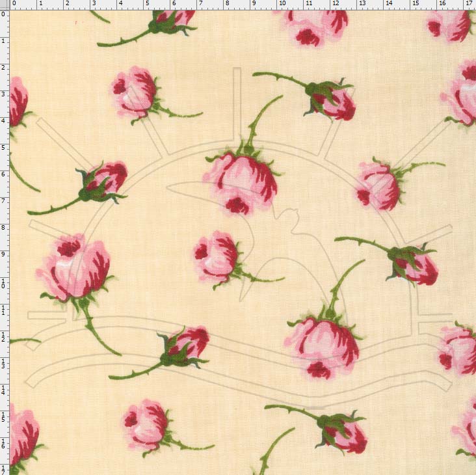
Task: Click the 10 mark on the vertical ruler
Action: pyautogui.click(x=3, y=284)
